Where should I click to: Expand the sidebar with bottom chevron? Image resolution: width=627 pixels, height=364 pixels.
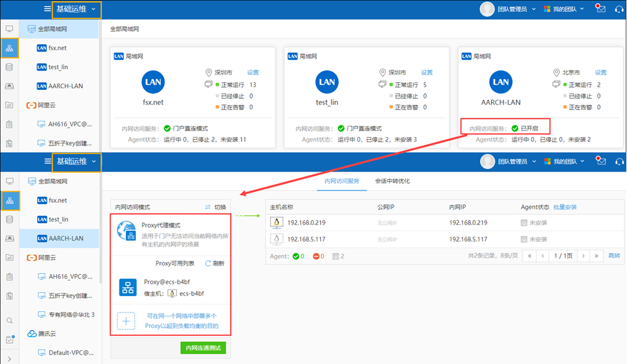(9, 358)
